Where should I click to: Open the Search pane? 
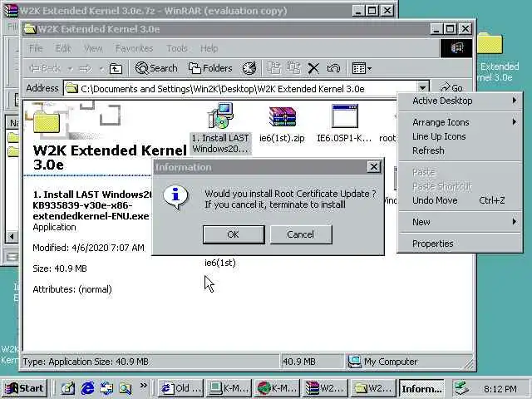click(156, 68)
